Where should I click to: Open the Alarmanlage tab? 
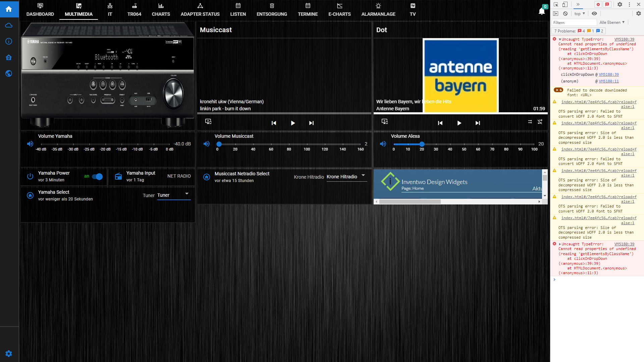point(378,10)
